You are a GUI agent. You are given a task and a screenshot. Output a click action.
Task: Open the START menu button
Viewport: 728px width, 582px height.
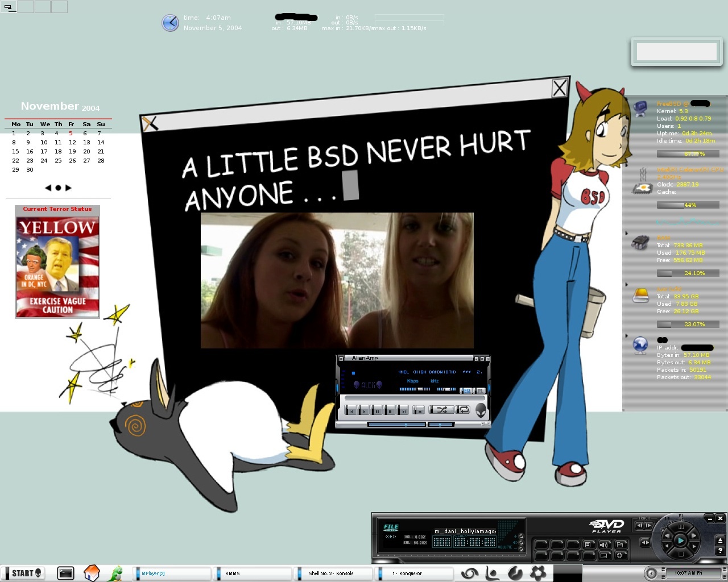point(23,573)
